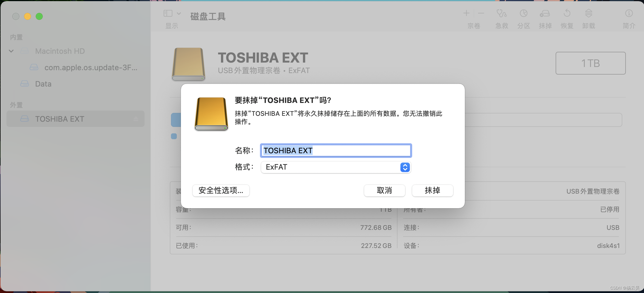Click the used 227.52 GB value

pyautogui.click(x=376, y=246)
